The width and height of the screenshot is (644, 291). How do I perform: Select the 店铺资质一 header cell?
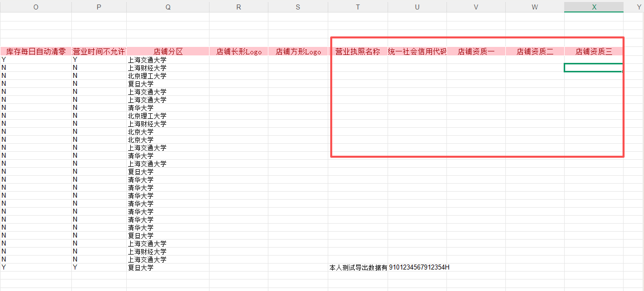click(476, 51)
